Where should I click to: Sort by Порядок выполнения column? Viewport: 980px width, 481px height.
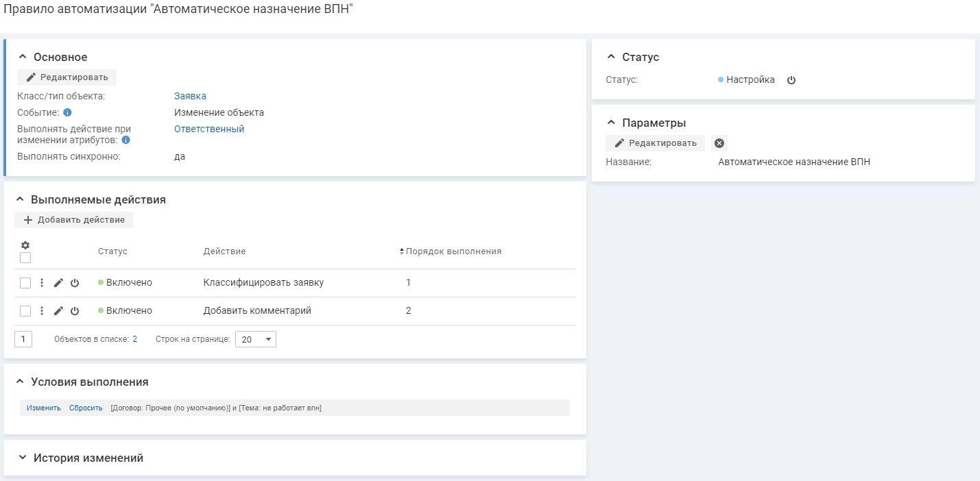coord(453,251)
